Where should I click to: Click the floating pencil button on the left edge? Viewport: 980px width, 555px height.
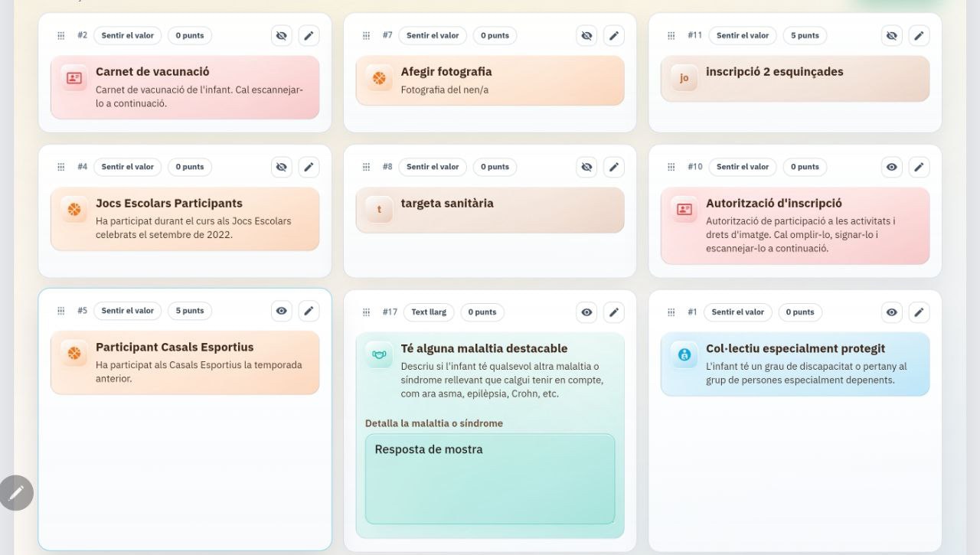coord(16,493)
